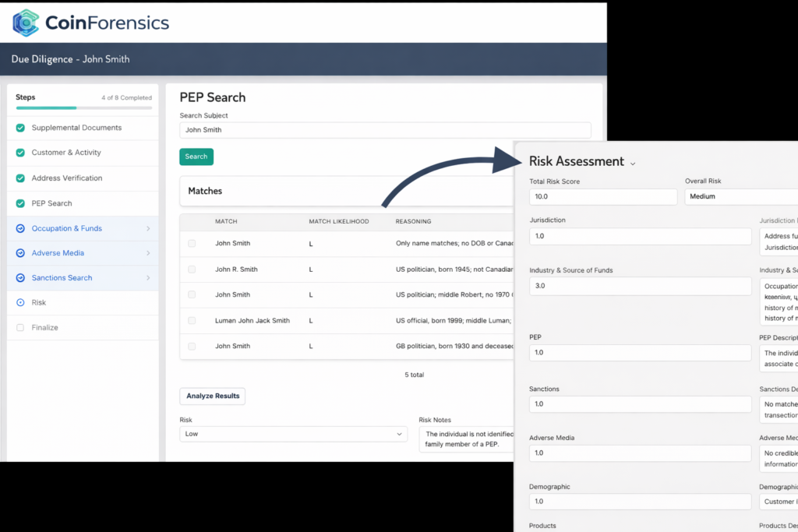The width and height of the screenshot is (798, 532).
Task: Check the Luman John Jack Smith row checkbox
Action: [192, 320]
